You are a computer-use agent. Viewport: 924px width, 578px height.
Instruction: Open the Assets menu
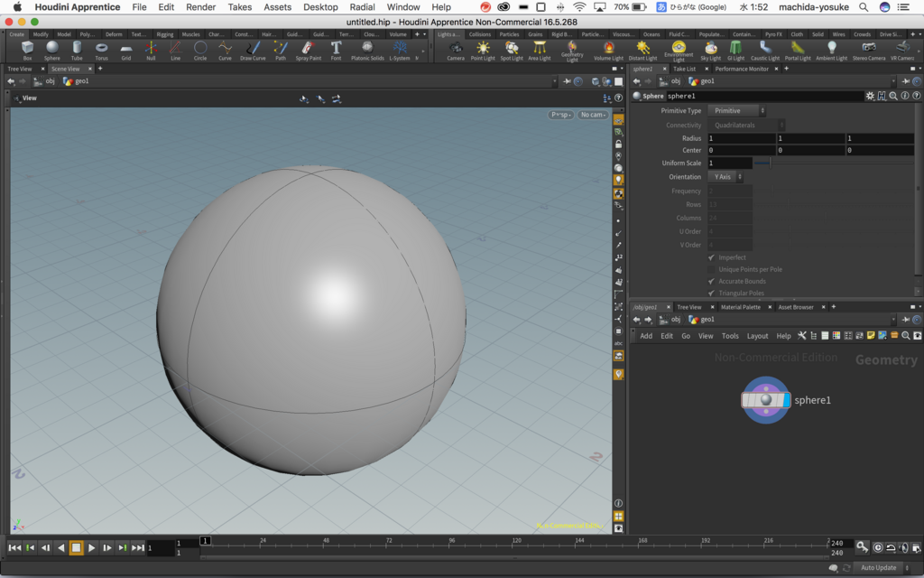(278, 7)
